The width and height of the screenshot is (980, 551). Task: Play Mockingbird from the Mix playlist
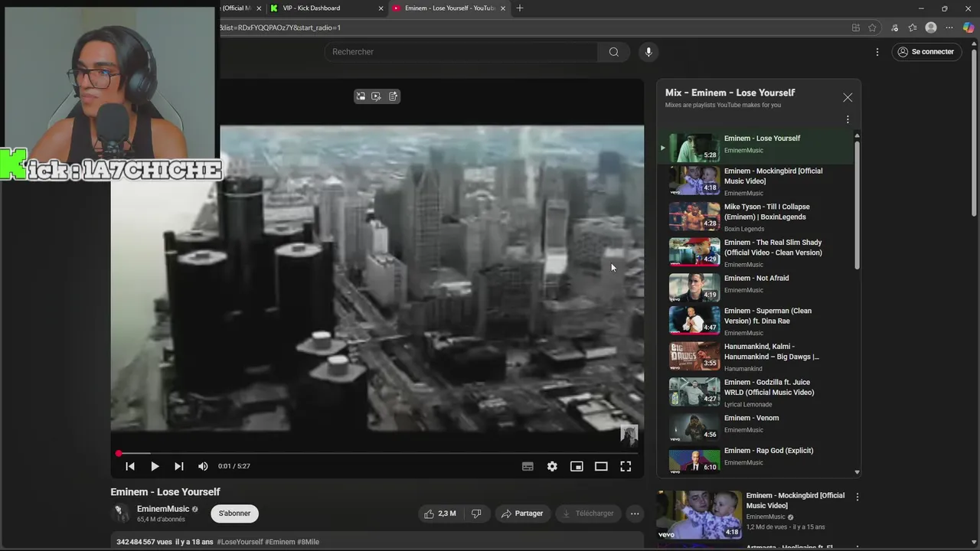click(x=756, y=181)
